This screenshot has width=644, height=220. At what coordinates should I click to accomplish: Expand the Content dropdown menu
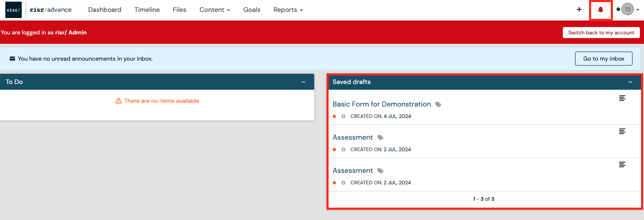[x=215, y=10]
